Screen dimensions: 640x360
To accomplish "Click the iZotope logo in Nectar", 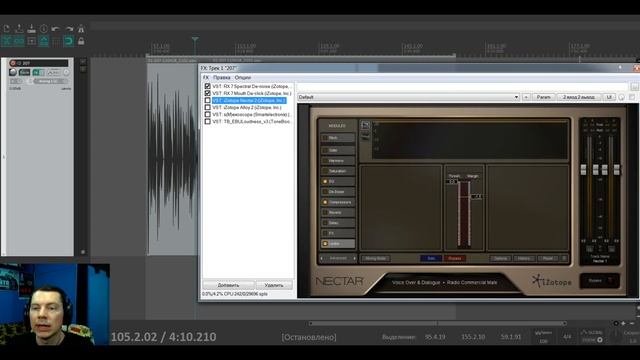I will [551, 281].
